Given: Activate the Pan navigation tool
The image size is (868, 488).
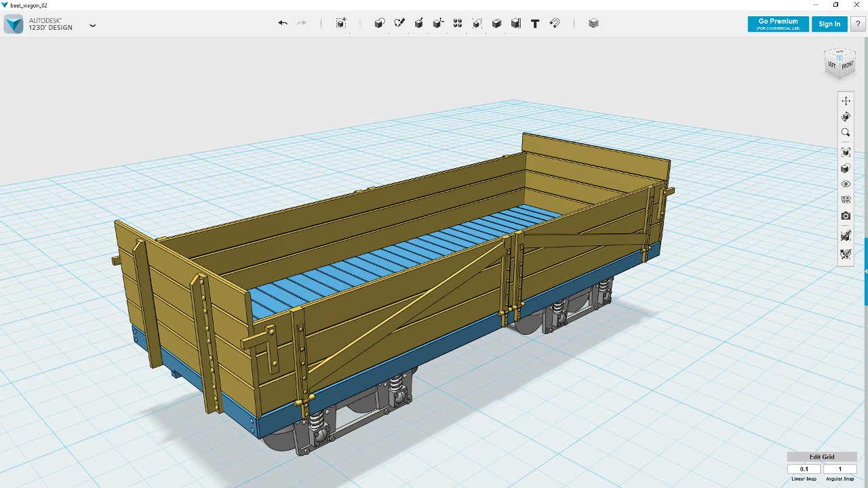Looking at the screenshot, I should [846, 101].
